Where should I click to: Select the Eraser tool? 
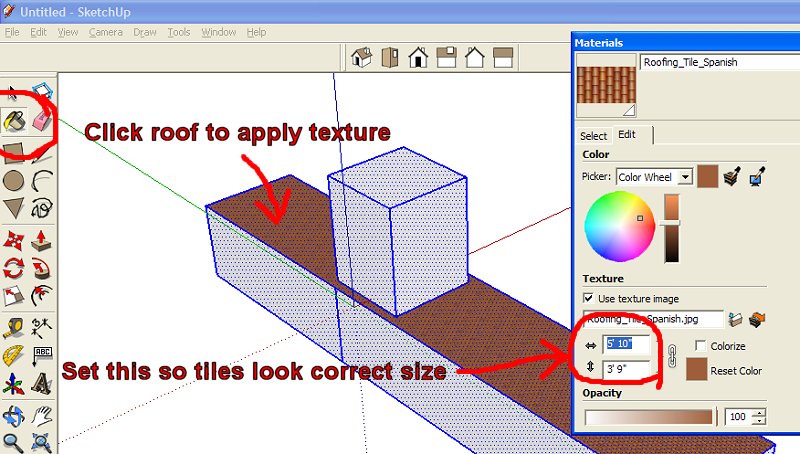[x=41, y=122]
